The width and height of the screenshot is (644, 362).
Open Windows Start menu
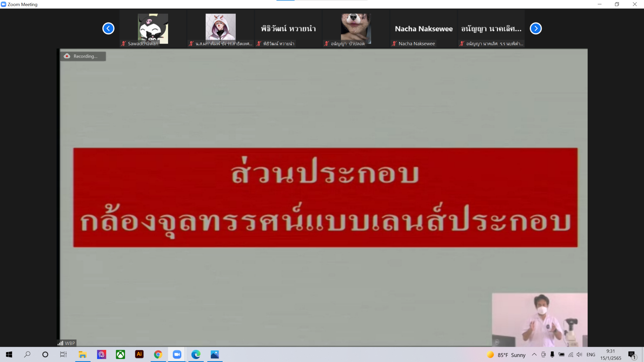pyautogui.click(x=9, y=355)
